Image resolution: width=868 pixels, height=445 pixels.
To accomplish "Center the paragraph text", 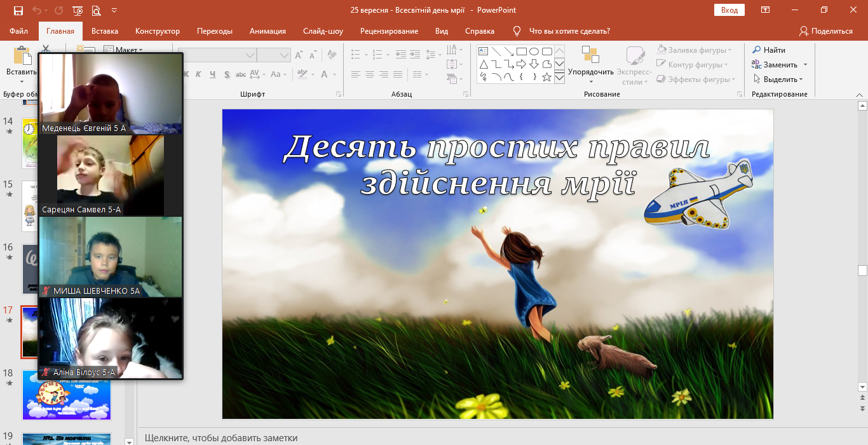I will (x=370, y=74).
